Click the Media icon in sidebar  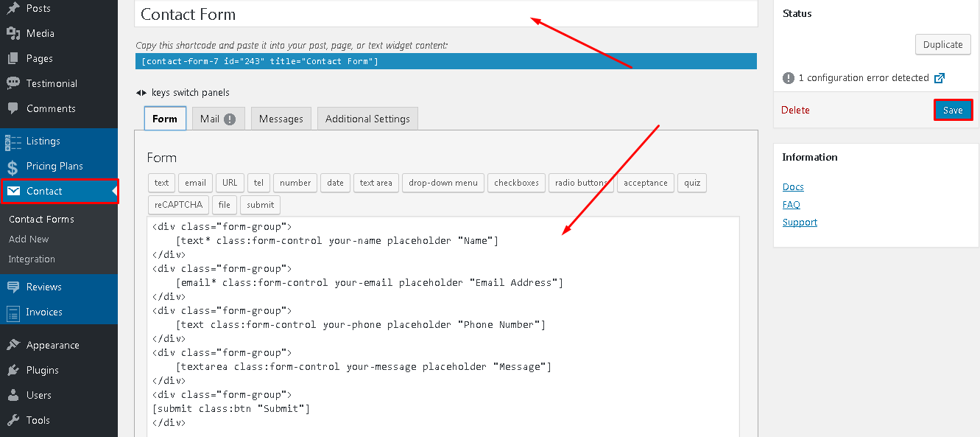(x=13, y=33)
